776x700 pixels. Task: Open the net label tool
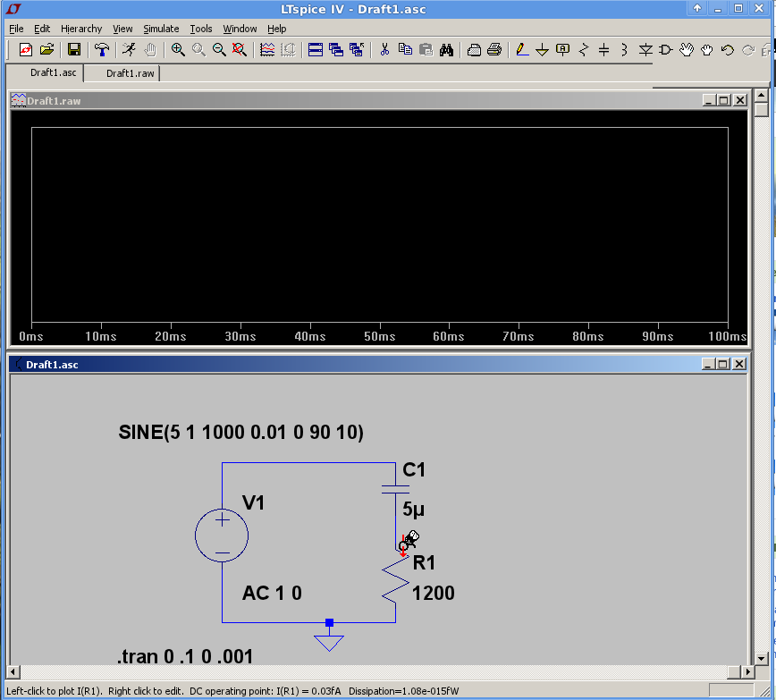[561, 49]
